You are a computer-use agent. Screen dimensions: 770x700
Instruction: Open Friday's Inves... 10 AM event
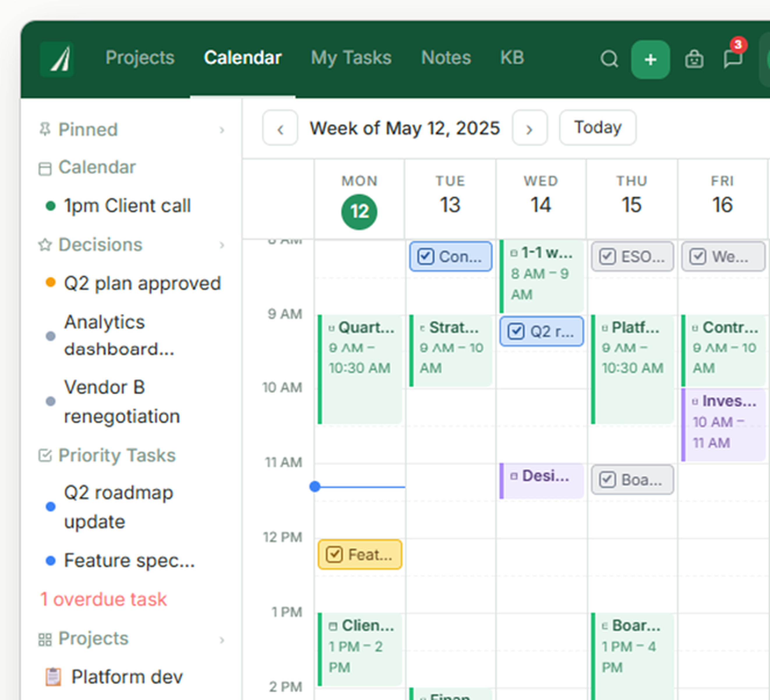click(x=723, y=425)
